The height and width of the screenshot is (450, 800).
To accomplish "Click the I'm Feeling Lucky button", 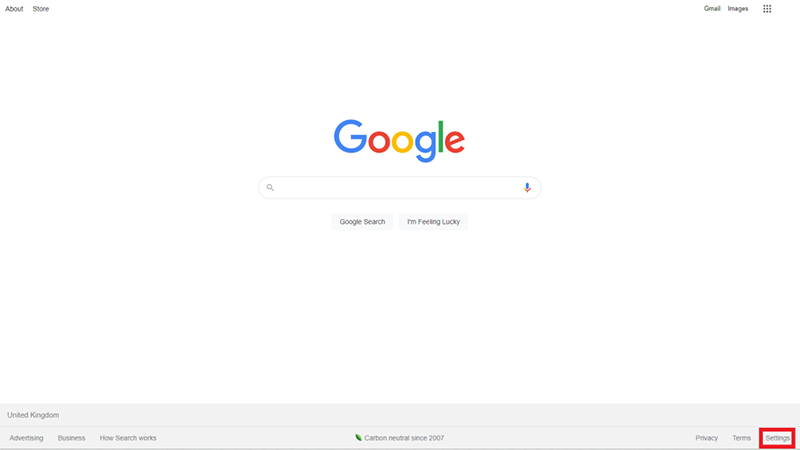I will 433,222.
